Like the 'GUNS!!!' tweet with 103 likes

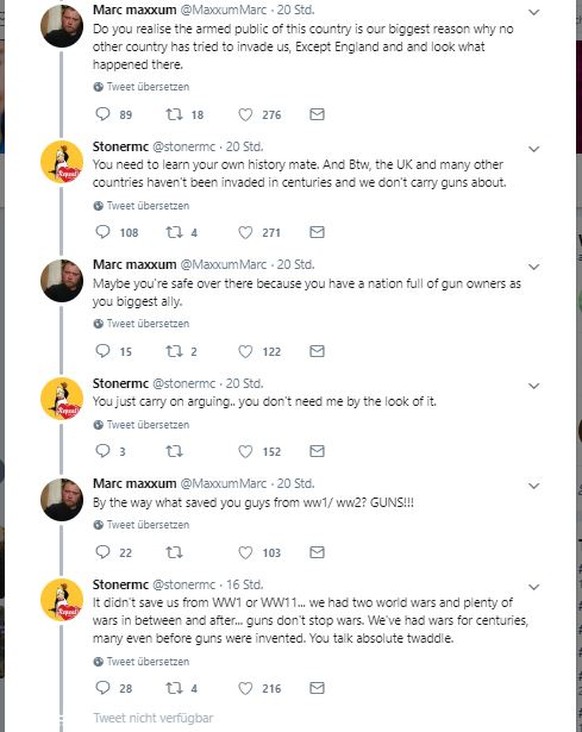tap(245, 552)
